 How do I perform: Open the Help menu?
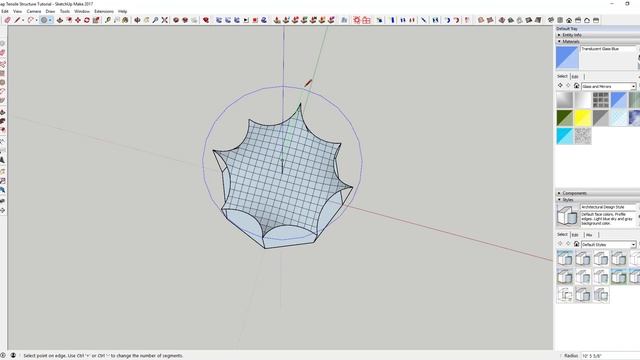click(x=122, y=11)
